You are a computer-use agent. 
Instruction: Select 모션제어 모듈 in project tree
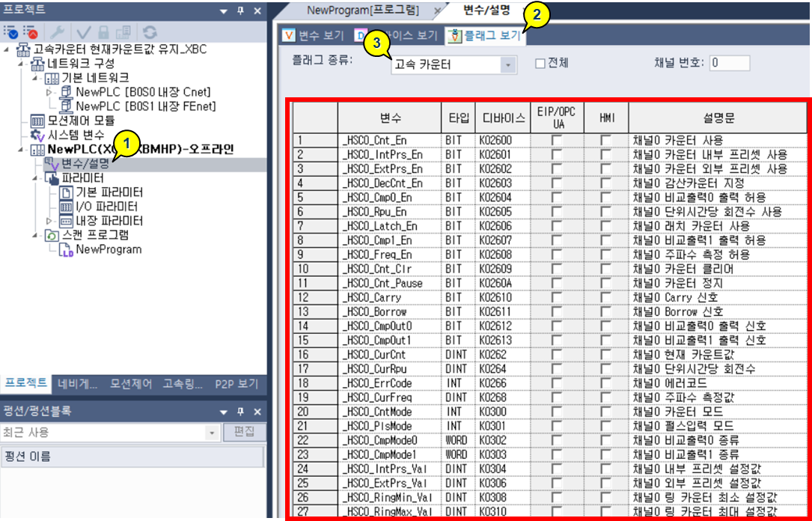(x=82, y=121)
